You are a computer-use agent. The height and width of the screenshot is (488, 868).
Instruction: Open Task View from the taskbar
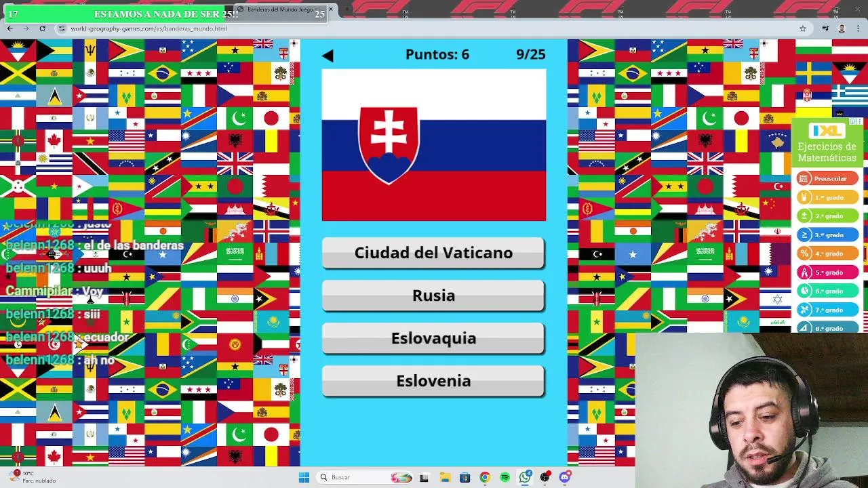[x=424, y=477]
